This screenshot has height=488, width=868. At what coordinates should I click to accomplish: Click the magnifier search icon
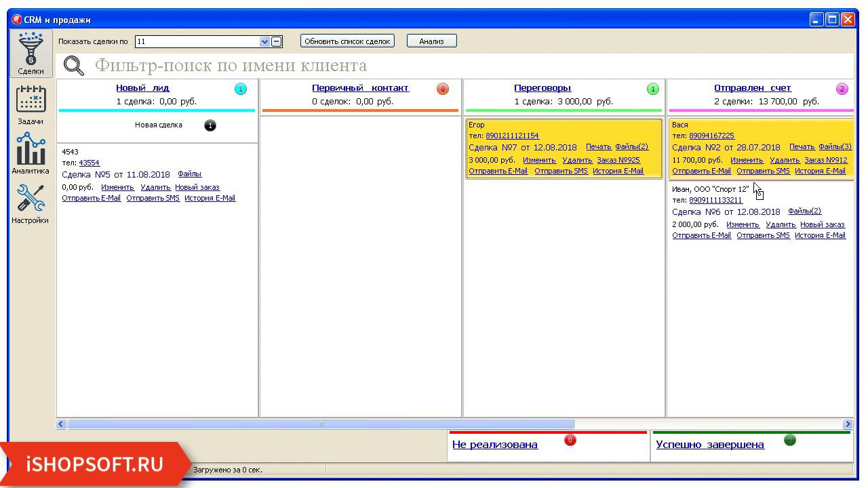(x=73, y=66)
